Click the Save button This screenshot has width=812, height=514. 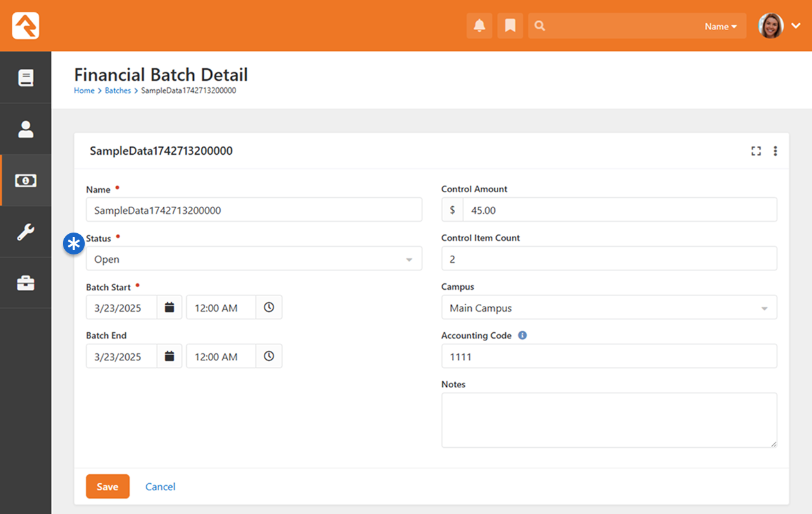(108, 487)
